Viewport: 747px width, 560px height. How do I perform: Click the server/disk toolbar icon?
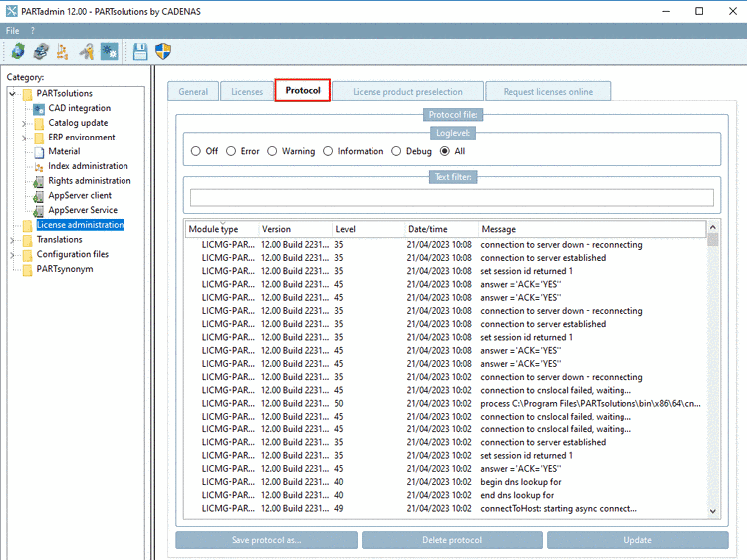click(40, 51)
